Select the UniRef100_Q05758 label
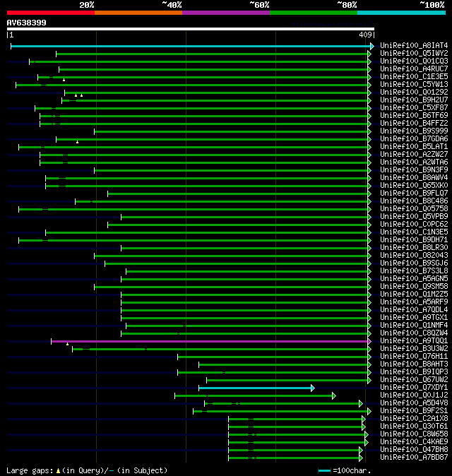The image size is (452, 476). point(414,208)
